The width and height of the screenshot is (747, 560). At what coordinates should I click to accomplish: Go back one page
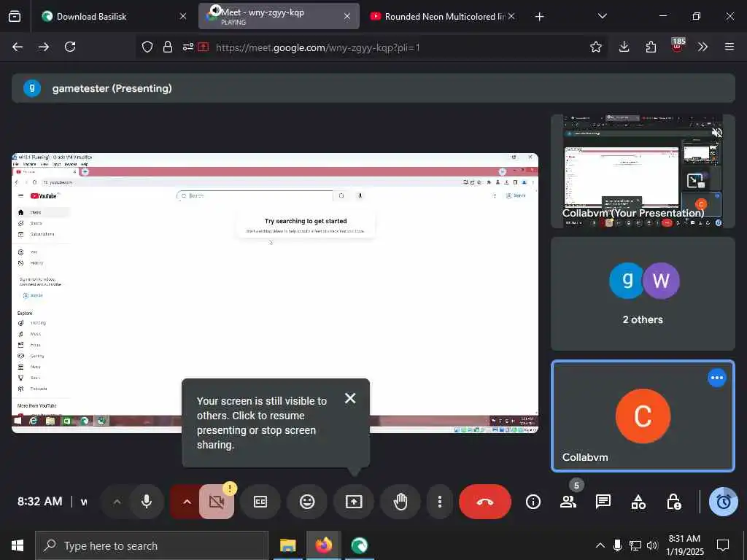pos(18,47)
